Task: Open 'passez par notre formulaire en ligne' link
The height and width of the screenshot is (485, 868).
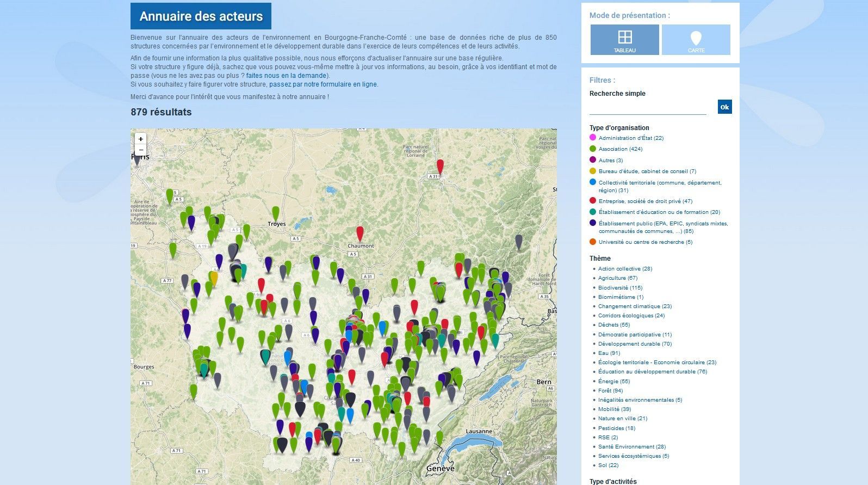Action: 323,84
